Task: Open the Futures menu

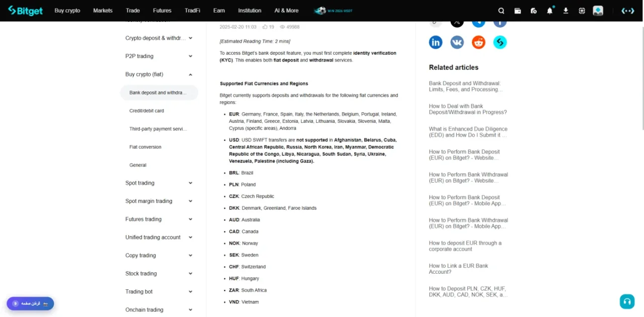Action: [x=162, y=11]
